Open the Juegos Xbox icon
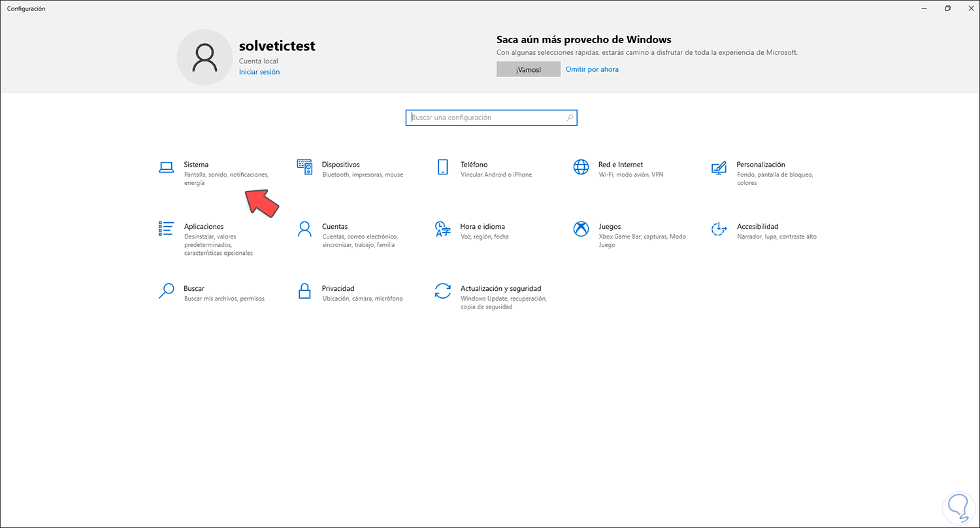 click(x=581, y=229)
